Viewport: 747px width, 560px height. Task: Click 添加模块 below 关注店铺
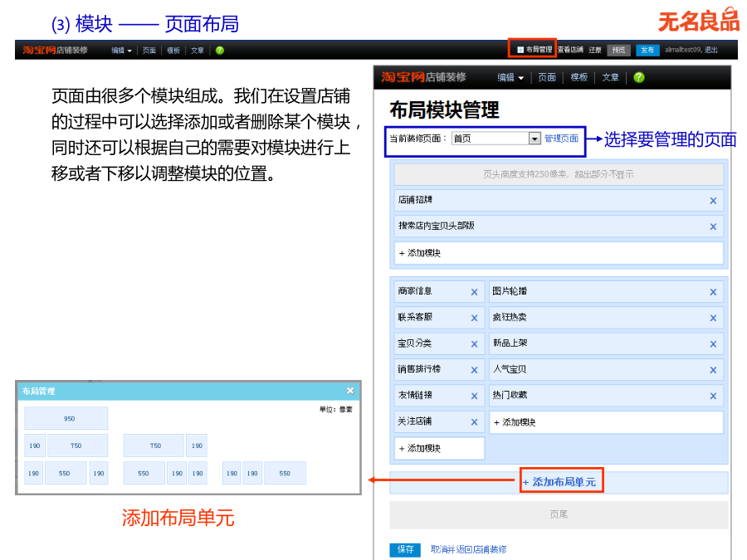(x=439, y=448)
